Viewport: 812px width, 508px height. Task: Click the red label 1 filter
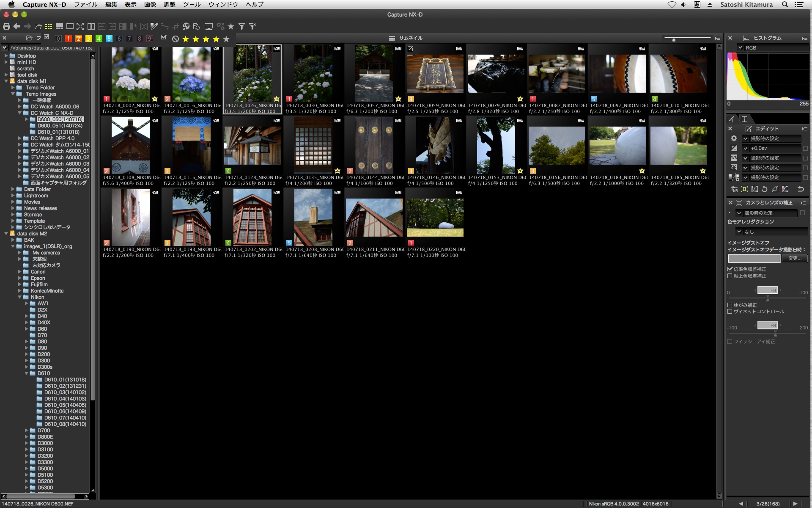pos(69,39)
